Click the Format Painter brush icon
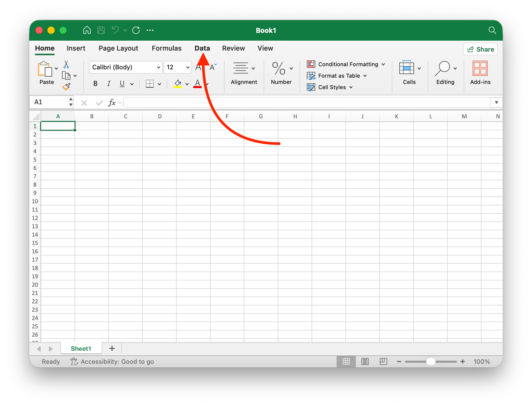Image resolution: width=532 pixels, height=406 pixels. coord(66,87)
